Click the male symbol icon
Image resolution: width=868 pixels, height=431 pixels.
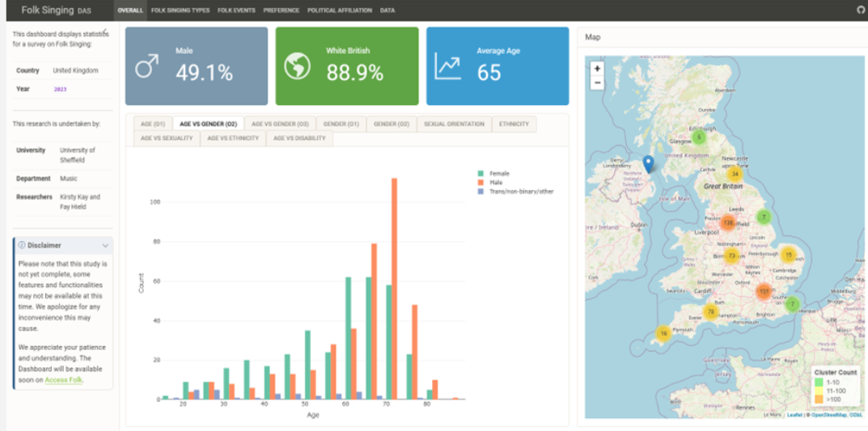pos(146,67)
